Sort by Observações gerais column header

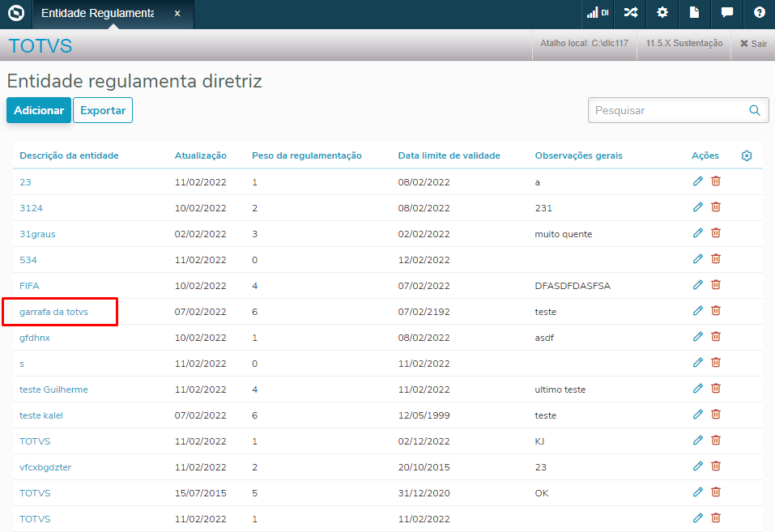tap(579, 155)
